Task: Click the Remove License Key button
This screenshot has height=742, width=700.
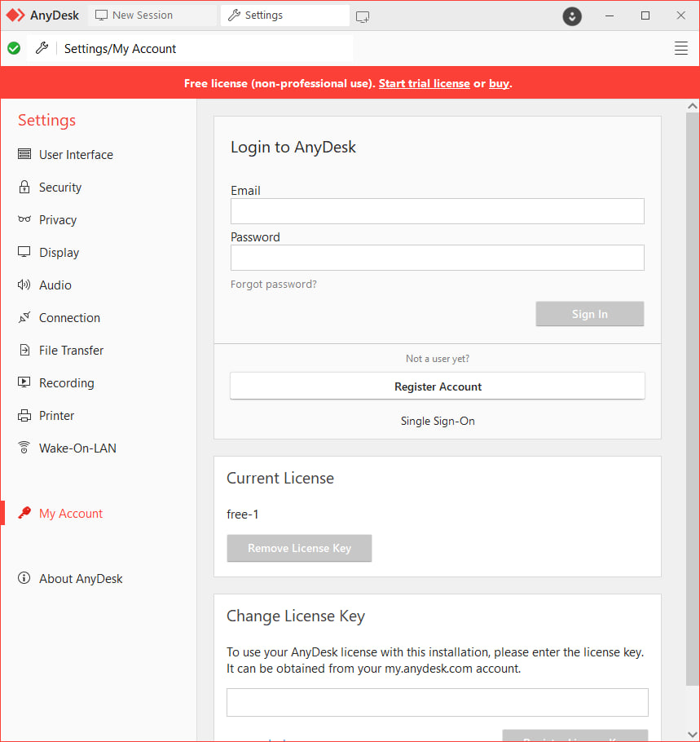Action: coord(299,548)
